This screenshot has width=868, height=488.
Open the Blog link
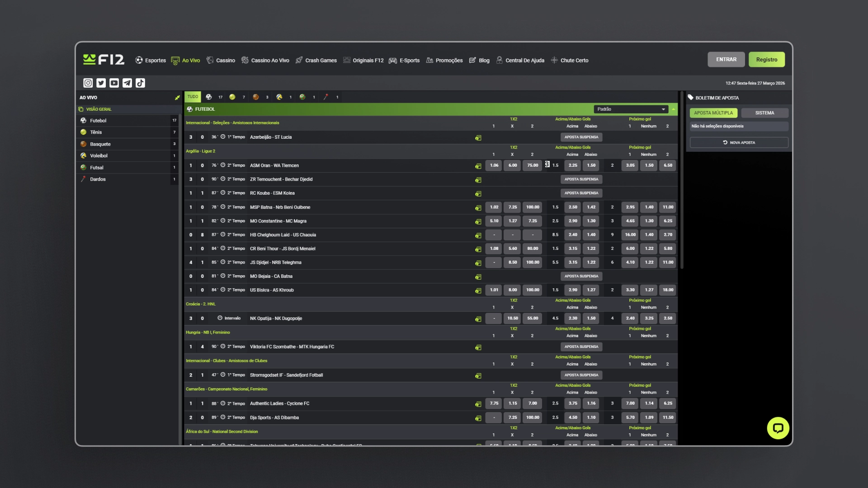479,60
